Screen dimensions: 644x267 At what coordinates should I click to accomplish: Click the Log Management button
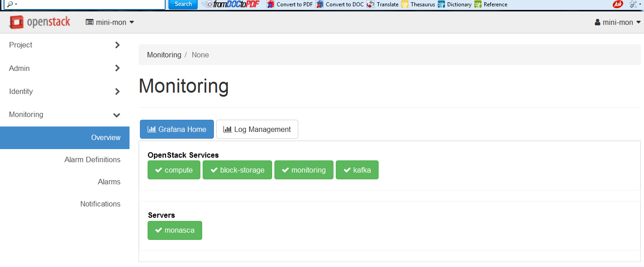coord(257,129)
